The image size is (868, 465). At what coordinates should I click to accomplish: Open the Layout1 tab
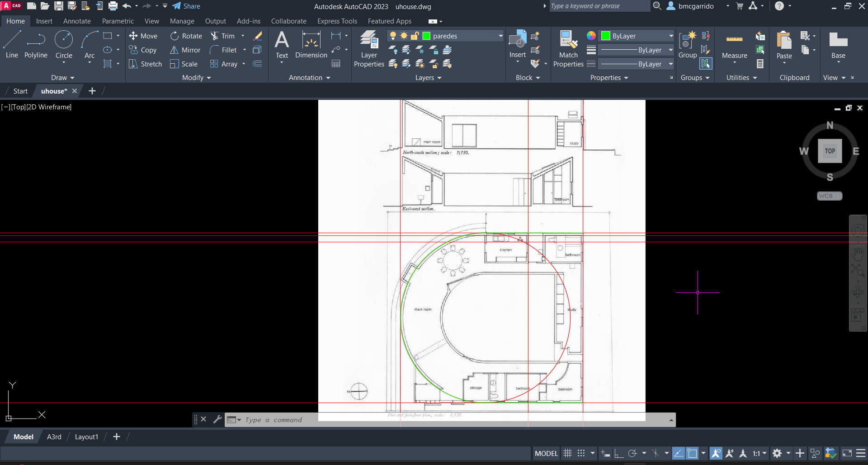(86, 437)
